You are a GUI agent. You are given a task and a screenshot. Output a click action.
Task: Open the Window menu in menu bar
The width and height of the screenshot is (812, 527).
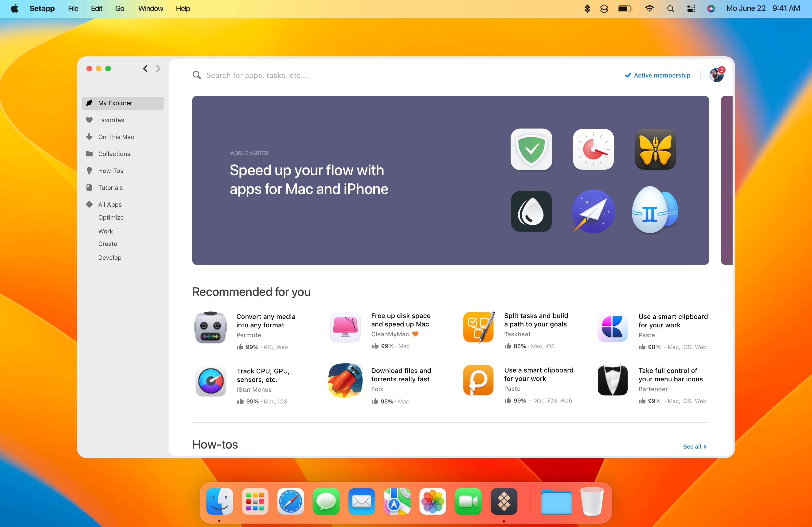point(150,8)
